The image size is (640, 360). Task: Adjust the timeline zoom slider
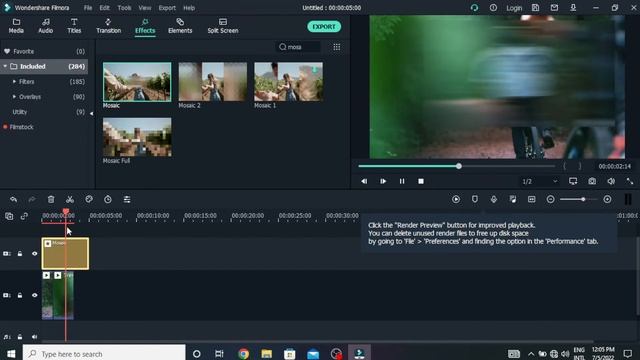[x=579, y=199]
